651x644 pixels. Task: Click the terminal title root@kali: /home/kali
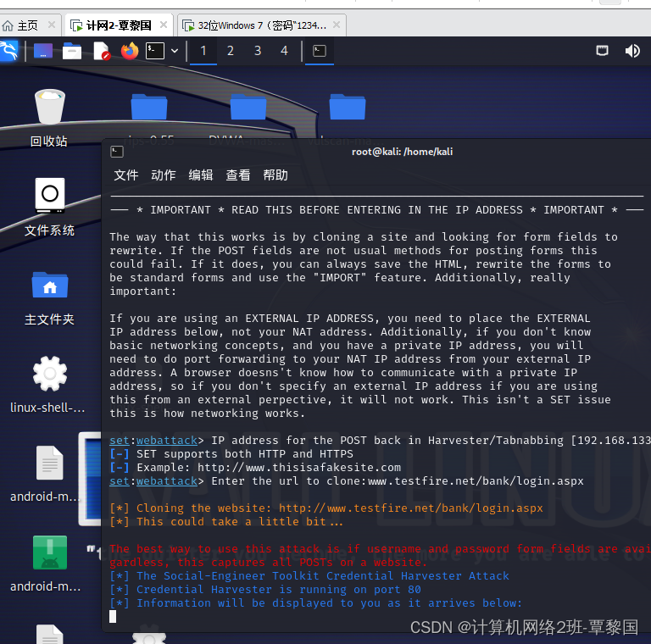402,152
